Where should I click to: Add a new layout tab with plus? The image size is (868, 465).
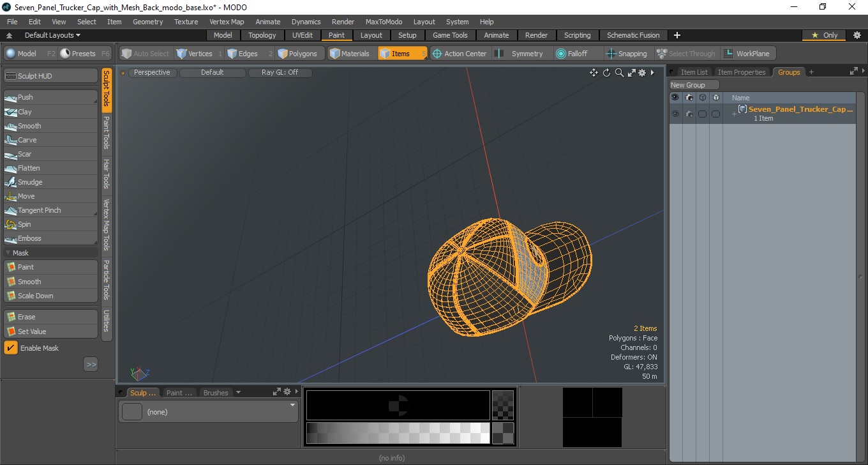point(677,35)
